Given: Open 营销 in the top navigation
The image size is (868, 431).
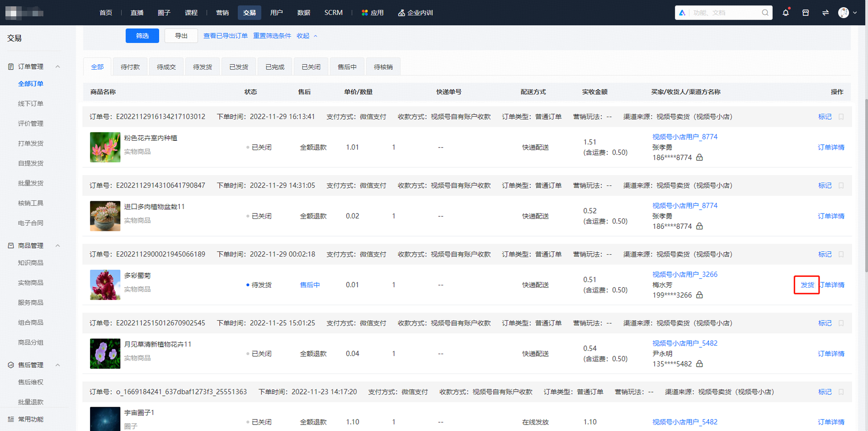Looking at the screenshot, I should click(222, 13).
